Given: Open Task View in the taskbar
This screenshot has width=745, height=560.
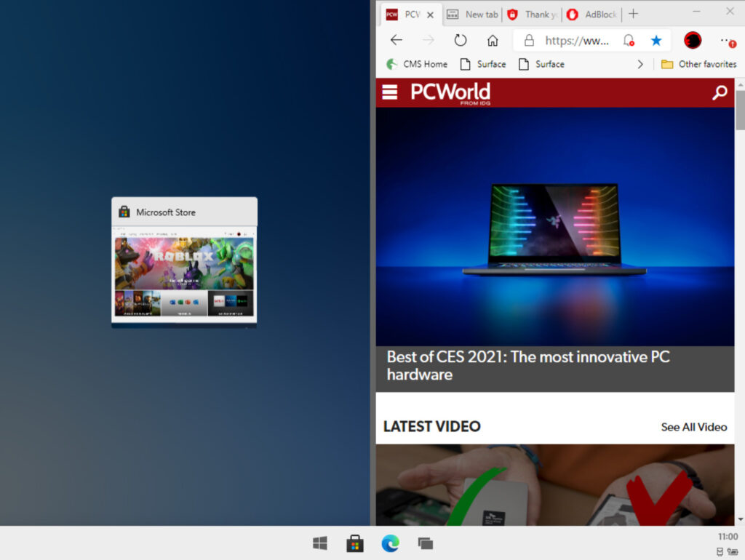Looking at the screenshot, I should point(426,543).
